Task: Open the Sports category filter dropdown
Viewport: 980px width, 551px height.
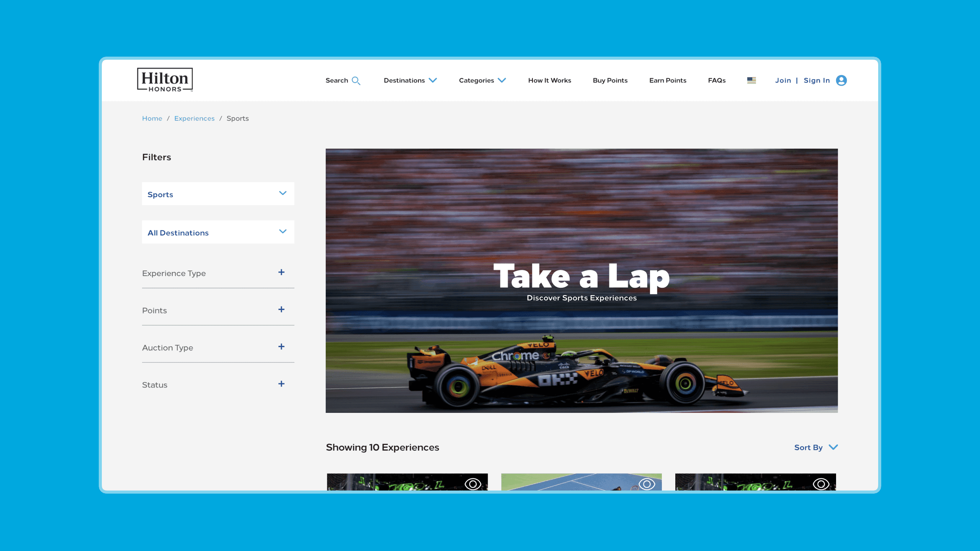Action: 218,194
